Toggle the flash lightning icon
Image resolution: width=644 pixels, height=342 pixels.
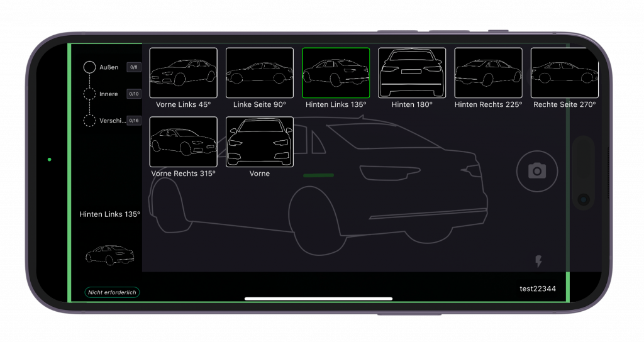coord(538,261)
